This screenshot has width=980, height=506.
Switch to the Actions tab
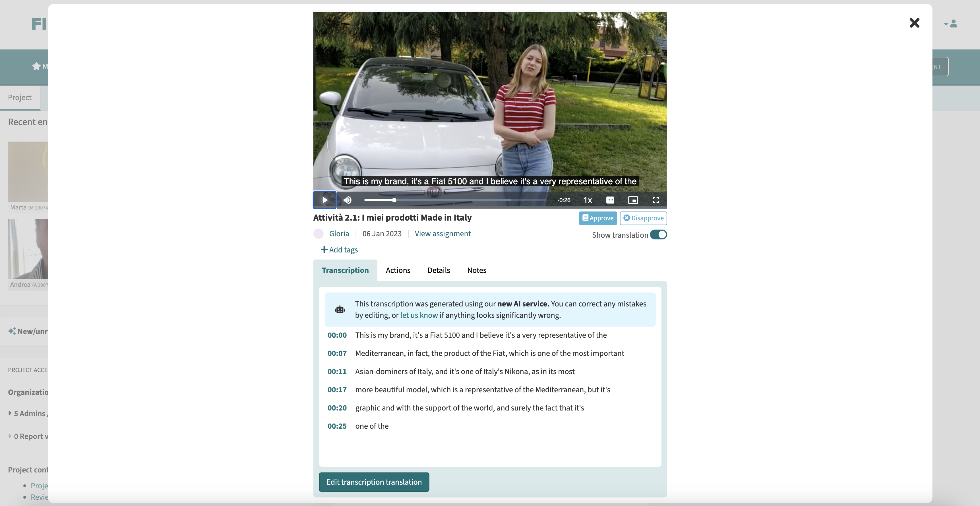point(398,270)
